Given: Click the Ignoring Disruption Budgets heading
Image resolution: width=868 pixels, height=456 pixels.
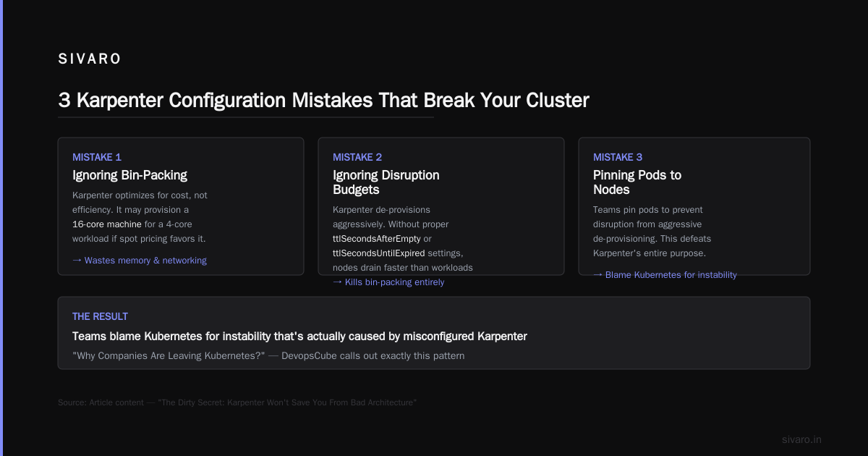Looking at the screenshot, I should click(386, 182).
